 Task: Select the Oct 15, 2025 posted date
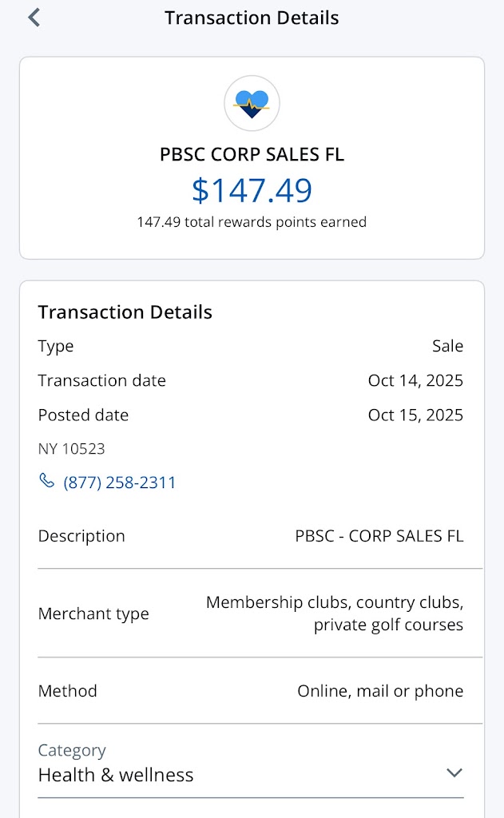coord(415,415)
